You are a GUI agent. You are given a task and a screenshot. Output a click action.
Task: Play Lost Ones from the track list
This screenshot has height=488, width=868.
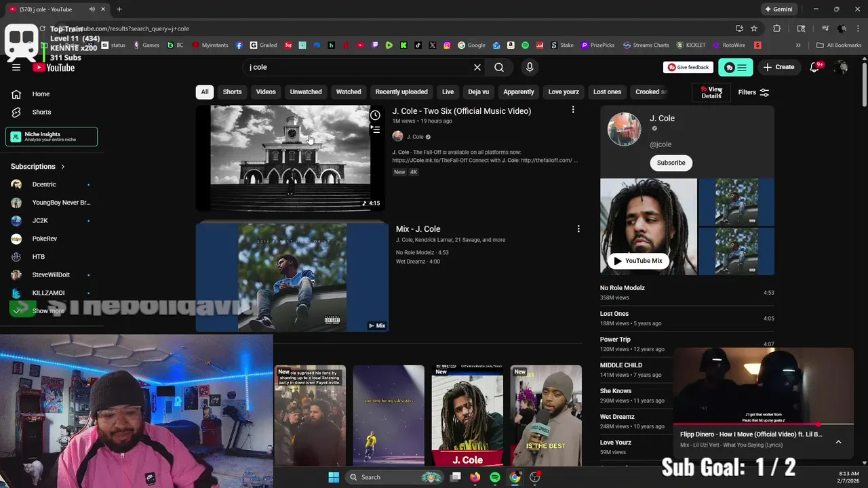tap(687, 318)
